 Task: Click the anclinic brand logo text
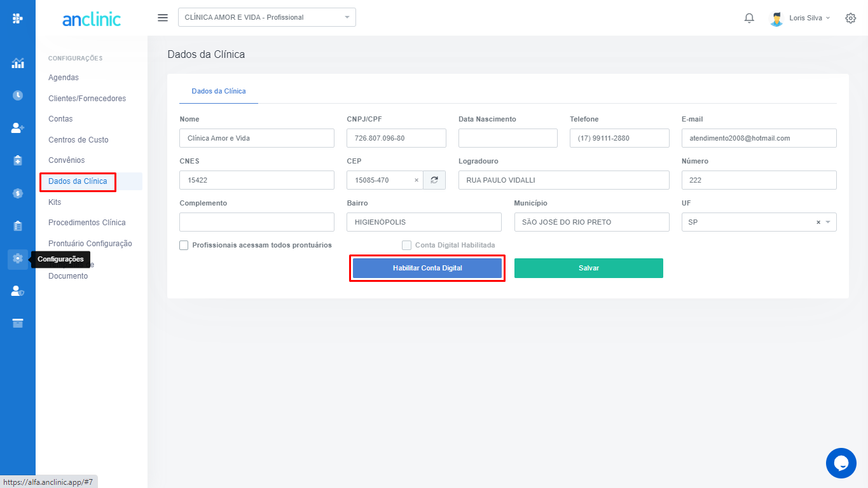click(x=92, y=19)
